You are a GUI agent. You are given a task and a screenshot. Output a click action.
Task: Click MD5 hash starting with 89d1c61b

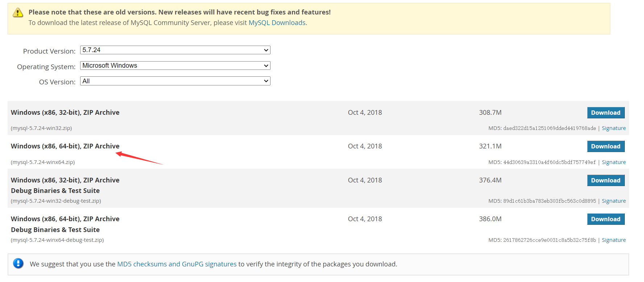point(550,201)
